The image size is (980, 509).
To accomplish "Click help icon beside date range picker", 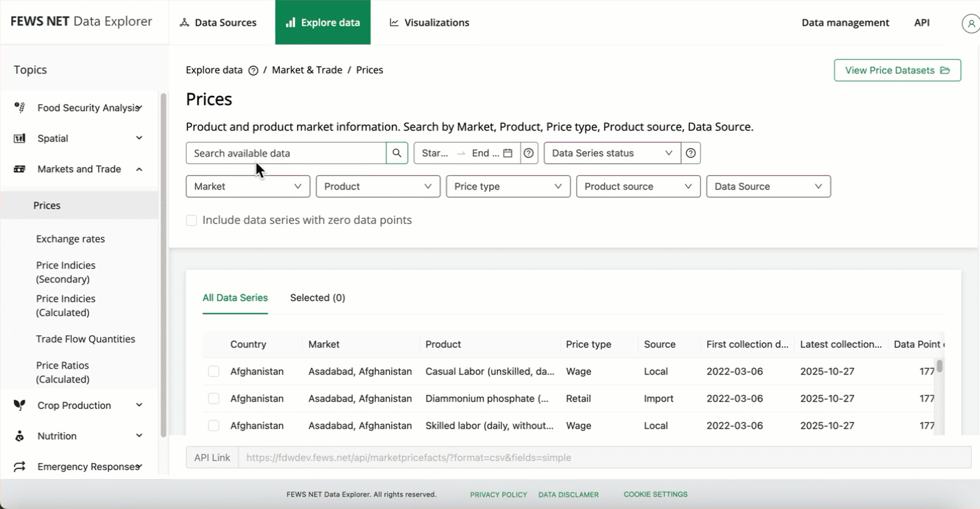I will [529, 153].
